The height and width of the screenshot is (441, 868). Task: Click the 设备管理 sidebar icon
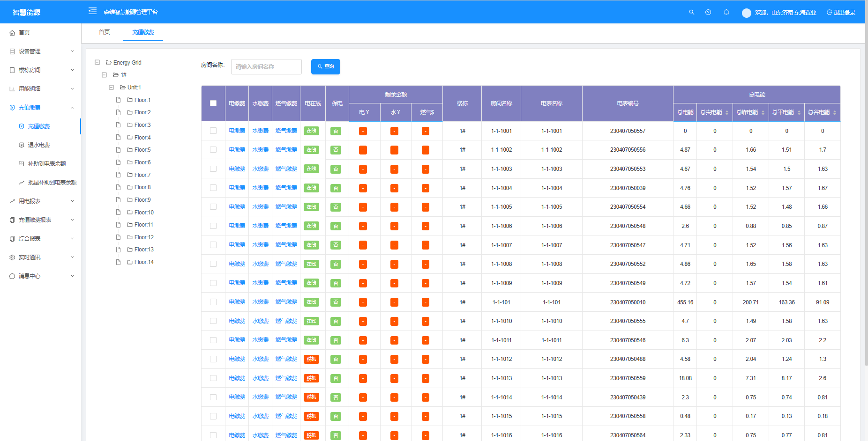[12, 51]
